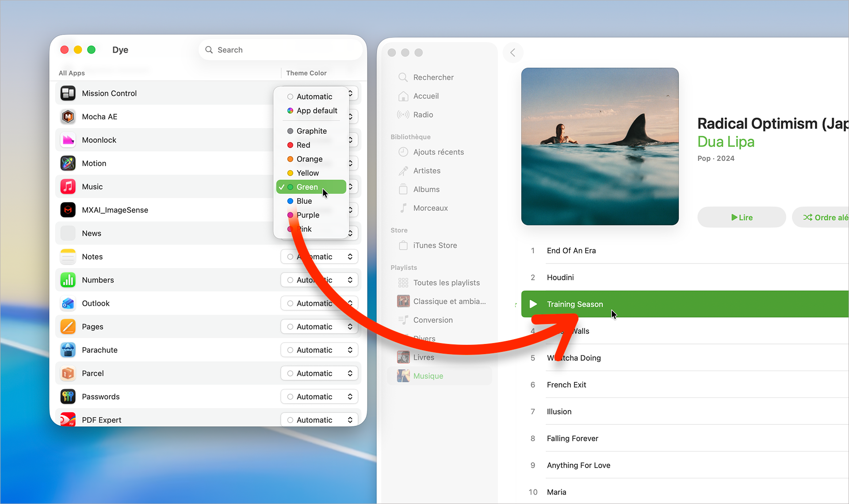This screenshot has height=504, width=849.
Task: Go back with the chevron button
Action: (x=513, y=53)
